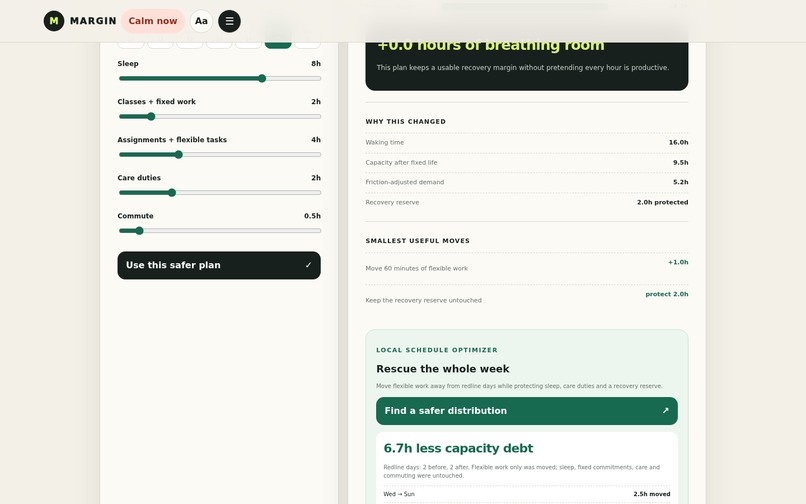Click the Sleep 8h value

[316, 64]
